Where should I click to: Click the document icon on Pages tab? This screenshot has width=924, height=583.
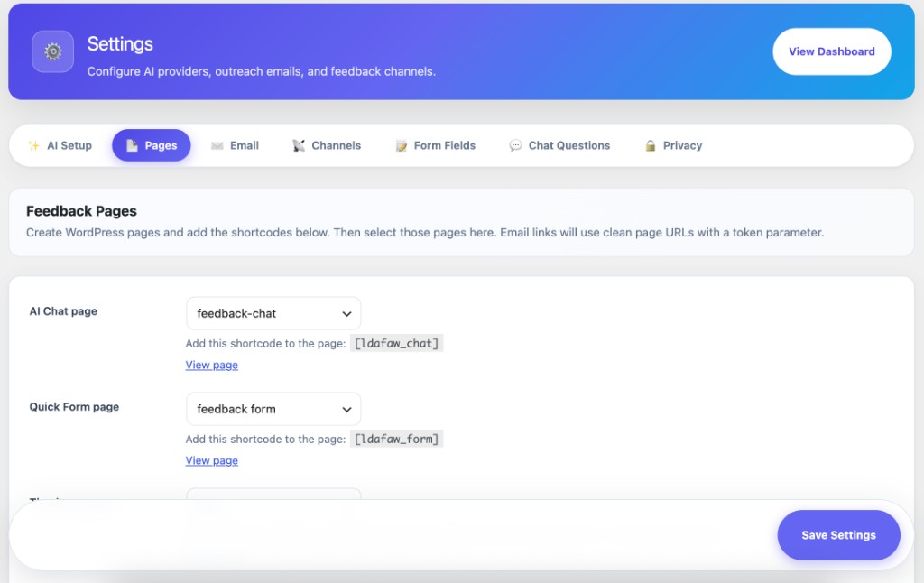pyautogui.click(x=132, y=145)
